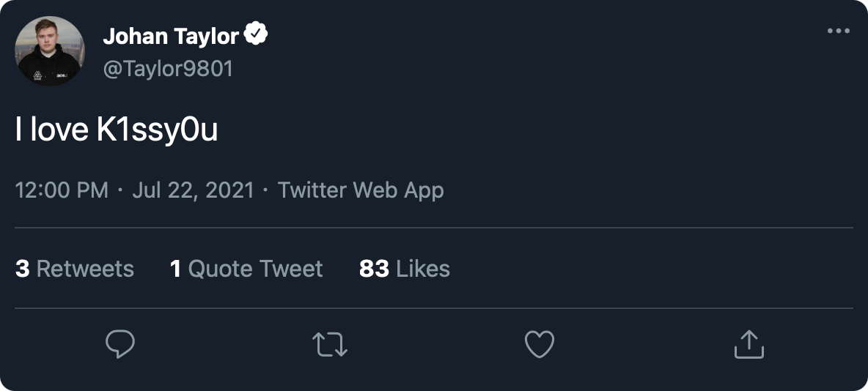
Task: Retweet this tweet using the arrows icon
Action: 330,344
